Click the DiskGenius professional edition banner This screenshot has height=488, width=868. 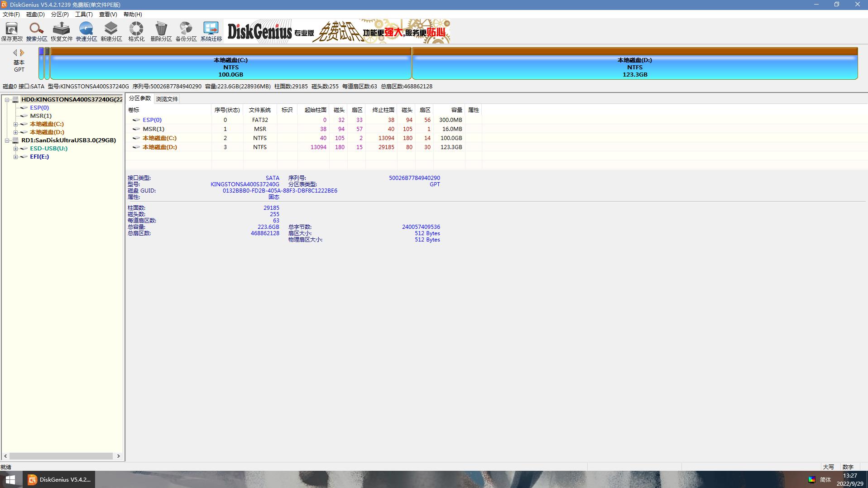(338, 31)
